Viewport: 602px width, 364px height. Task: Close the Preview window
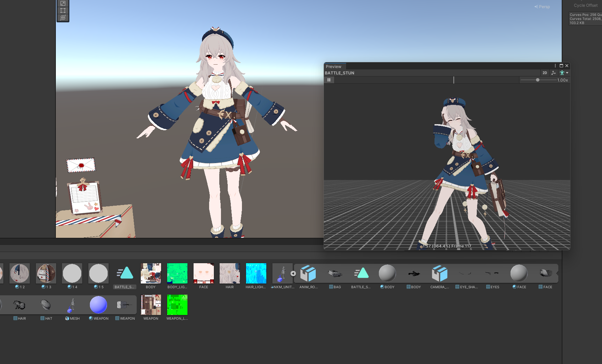pos(567,66)
